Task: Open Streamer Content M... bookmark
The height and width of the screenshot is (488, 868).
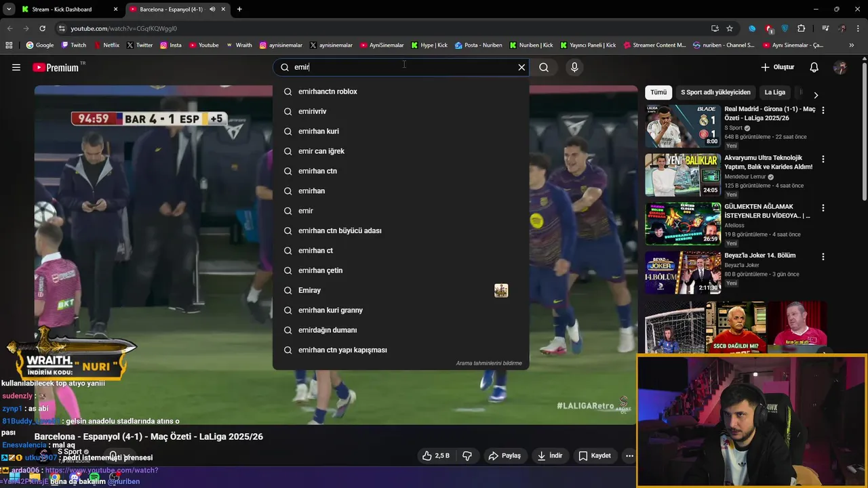Action: 654,45
